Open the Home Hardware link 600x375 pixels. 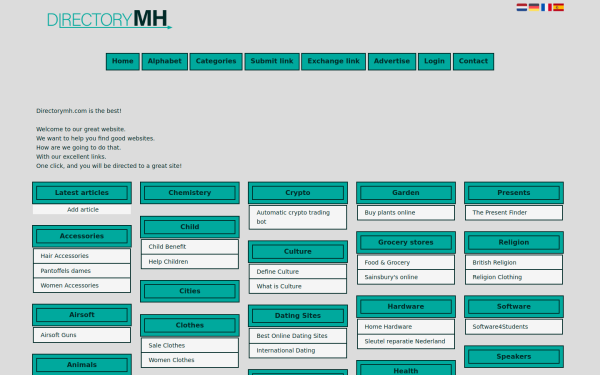[x=406, y=327]
